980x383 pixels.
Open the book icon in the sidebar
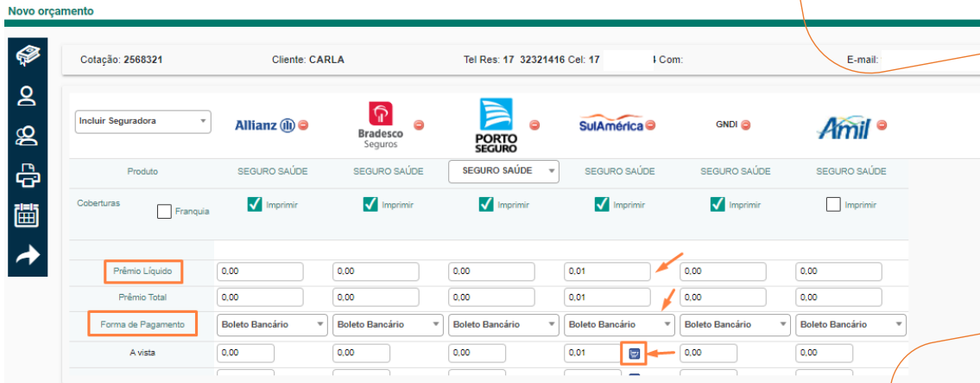[28, 55]
